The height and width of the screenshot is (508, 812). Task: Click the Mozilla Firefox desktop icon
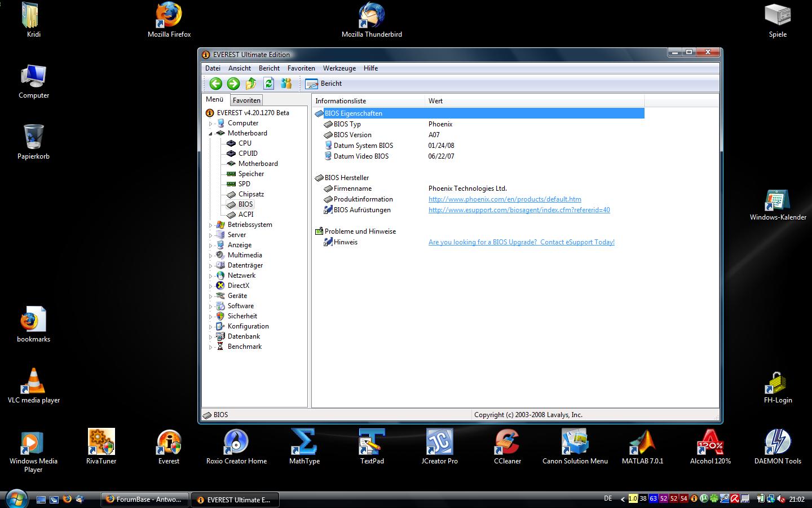pyautogui.click(x=169, y=20)
